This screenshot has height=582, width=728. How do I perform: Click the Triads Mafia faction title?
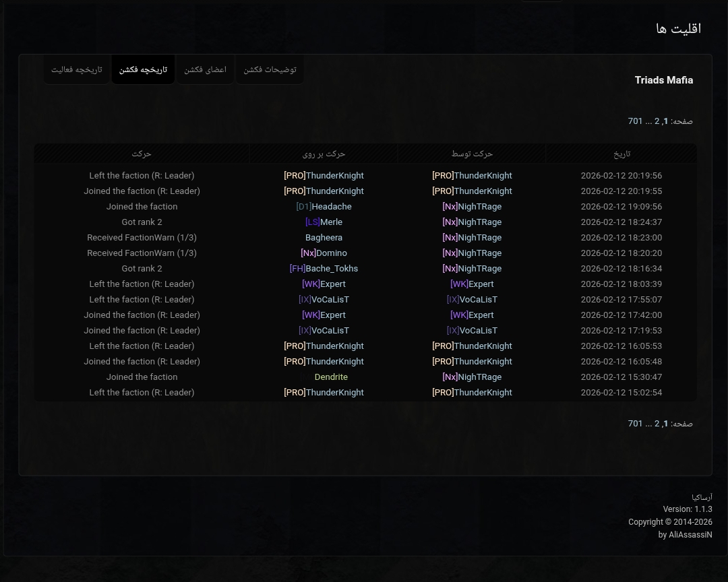663,80
